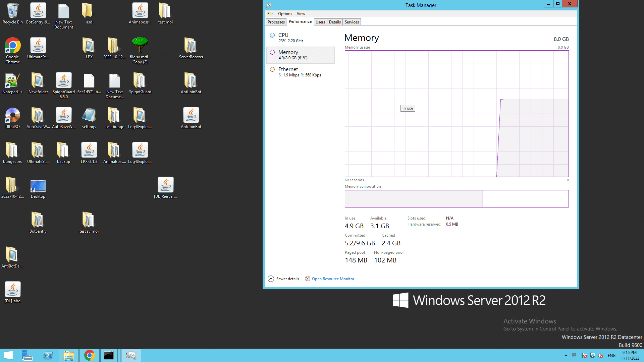The width and height of the screenshot is (644, 362).
Task: Switch to the Services tab
Action: point(352,22)
